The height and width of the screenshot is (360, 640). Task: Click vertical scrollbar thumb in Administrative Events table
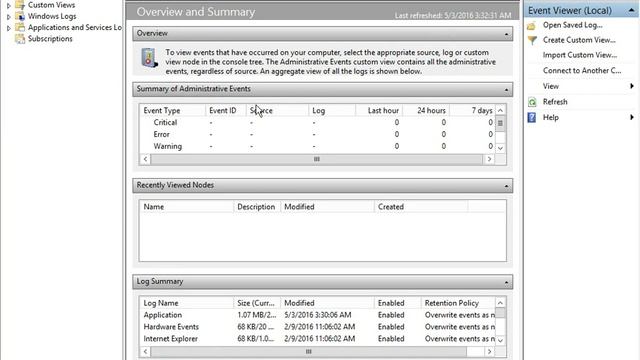tap(500, 124)
